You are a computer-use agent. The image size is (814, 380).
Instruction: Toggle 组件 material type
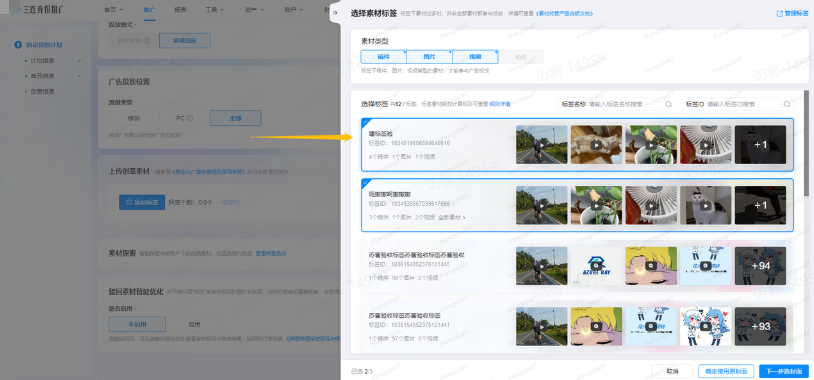pyautogui.click(x=383, y=57)
